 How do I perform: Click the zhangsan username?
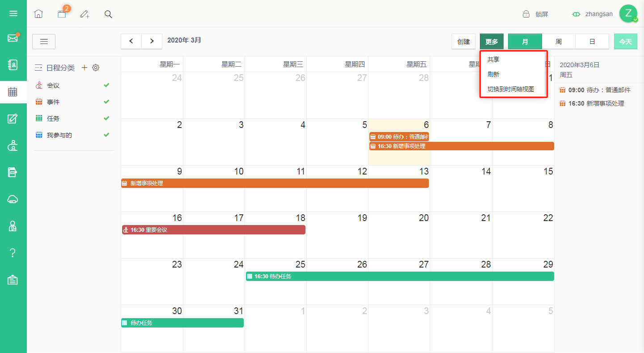coord(599,14)
